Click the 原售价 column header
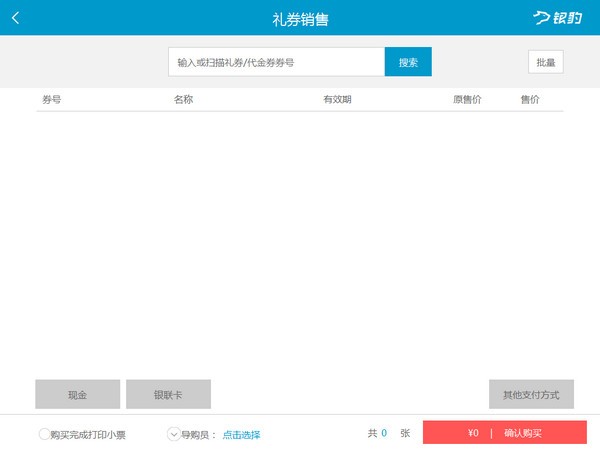This screenshot has height=450, width=600. [467, 99]
